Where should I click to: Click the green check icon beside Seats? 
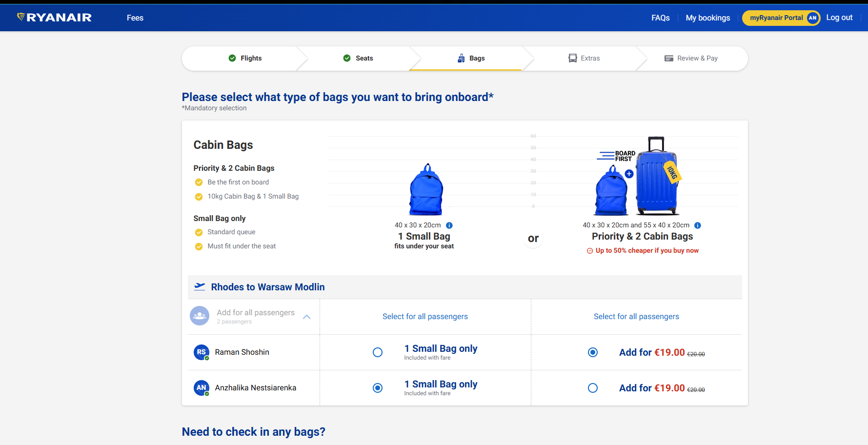(347, 58)
